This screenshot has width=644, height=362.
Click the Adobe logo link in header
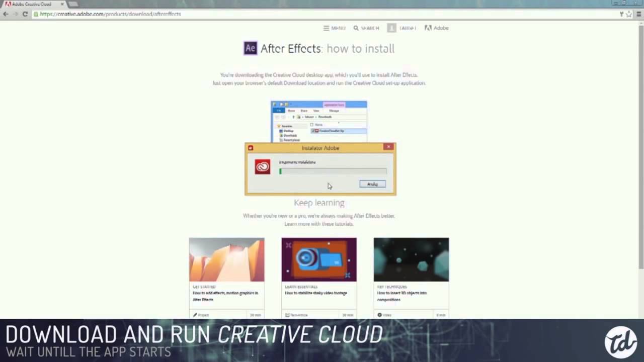(436, 28)
